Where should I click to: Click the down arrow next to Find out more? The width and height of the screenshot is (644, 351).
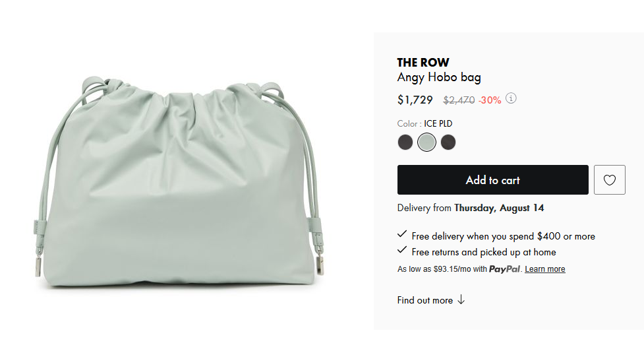click(461, 300)
